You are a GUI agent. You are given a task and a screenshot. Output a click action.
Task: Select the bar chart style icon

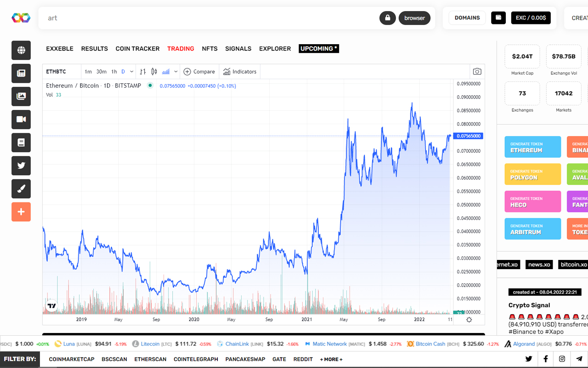tap(143, 71)
